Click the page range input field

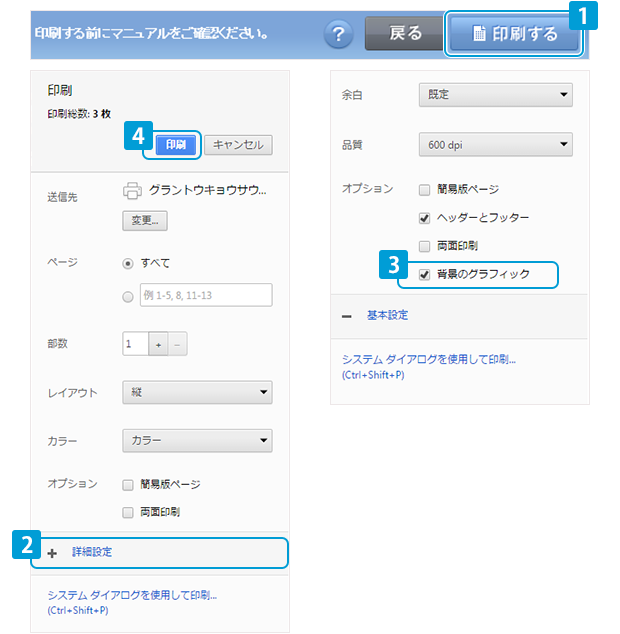pos(206,295)
